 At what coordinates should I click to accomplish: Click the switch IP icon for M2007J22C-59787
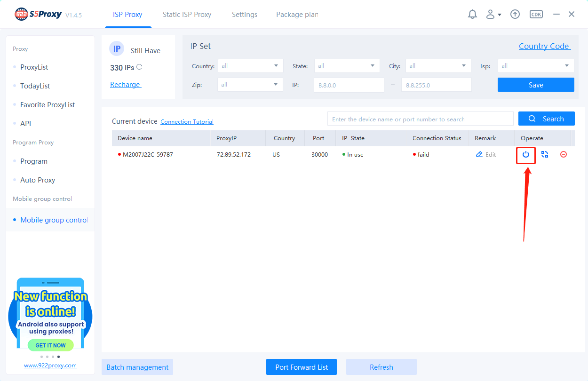click(545, 154)
